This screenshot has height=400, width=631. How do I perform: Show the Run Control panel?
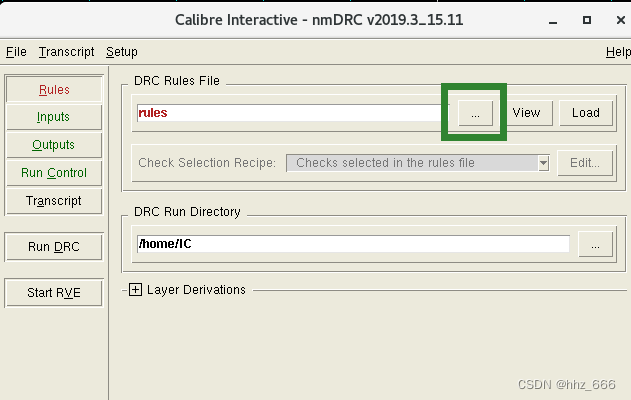(54, 173)
